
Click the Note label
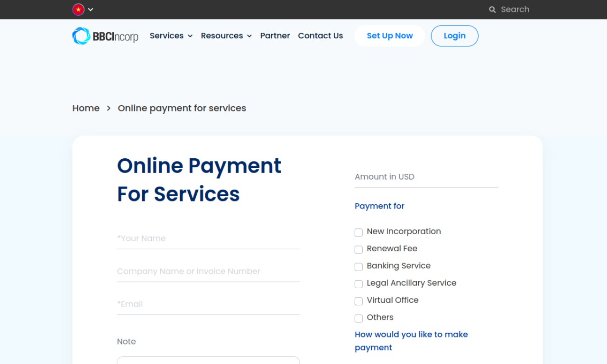coord(127,342)
